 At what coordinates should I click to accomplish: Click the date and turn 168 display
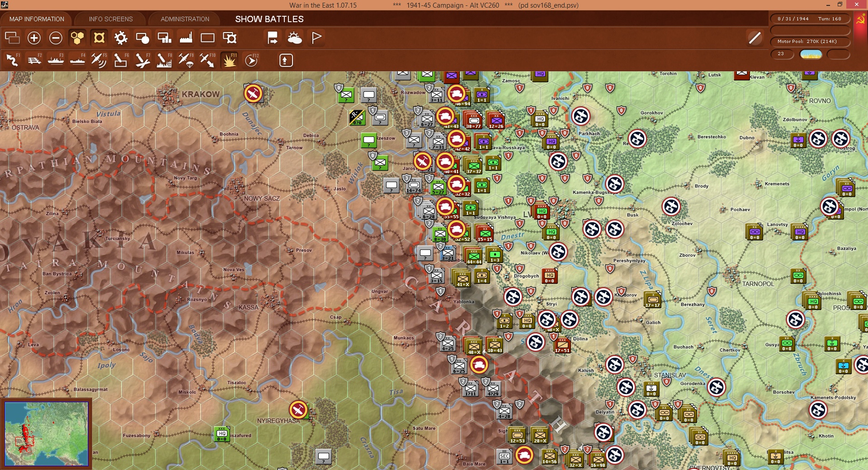click(810, 19)
